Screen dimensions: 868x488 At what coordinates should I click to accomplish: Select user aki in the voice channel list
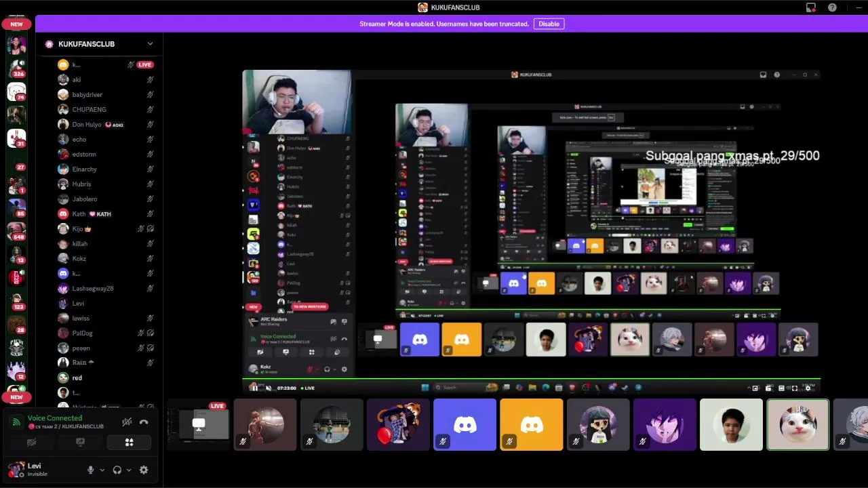tap(106, 79)
